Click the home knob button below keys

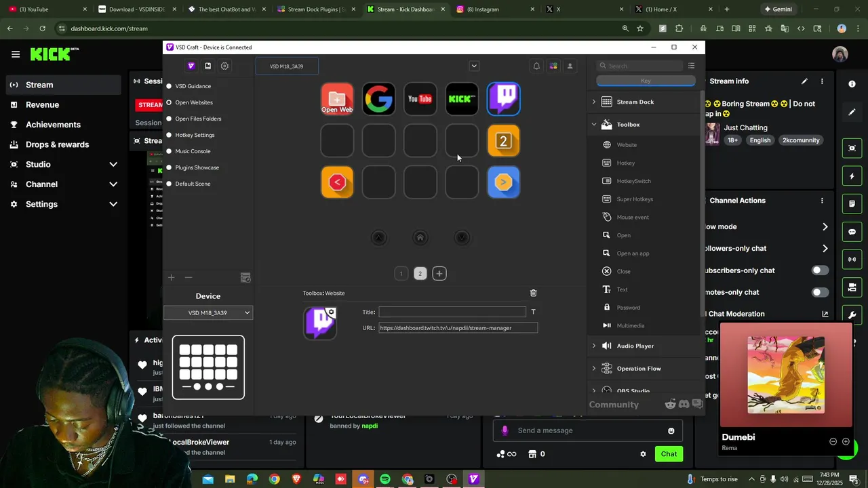(x=420, y=237)
